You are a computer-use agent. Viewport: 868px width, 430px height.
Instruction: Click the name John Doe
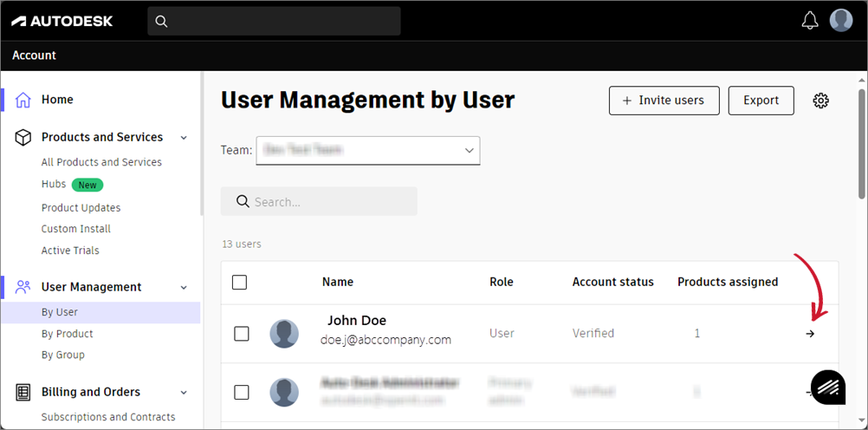(x=357, y=320)
